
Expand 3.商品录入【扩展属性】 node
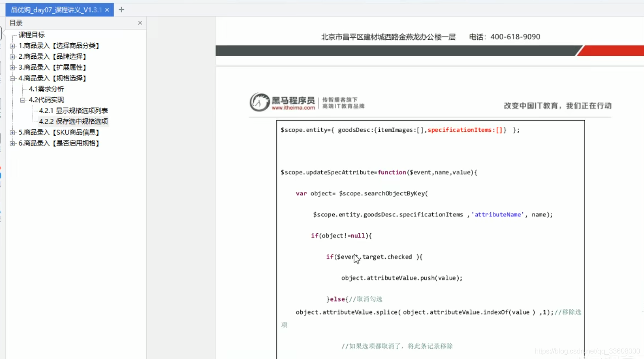pyautogui.click(x=13, y=67)
